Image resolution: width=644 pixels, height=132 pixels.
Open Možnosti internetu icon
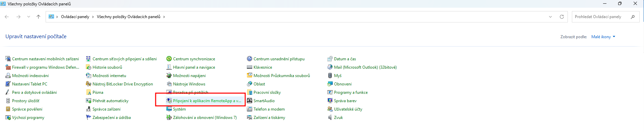coord(89,75)
